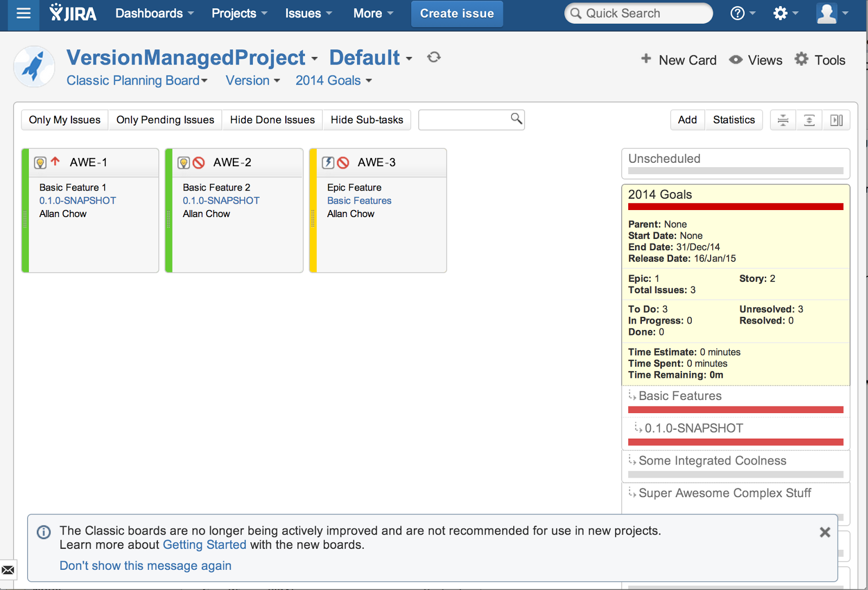
Task: Open the administration gear menu
Action: point(784,14)
